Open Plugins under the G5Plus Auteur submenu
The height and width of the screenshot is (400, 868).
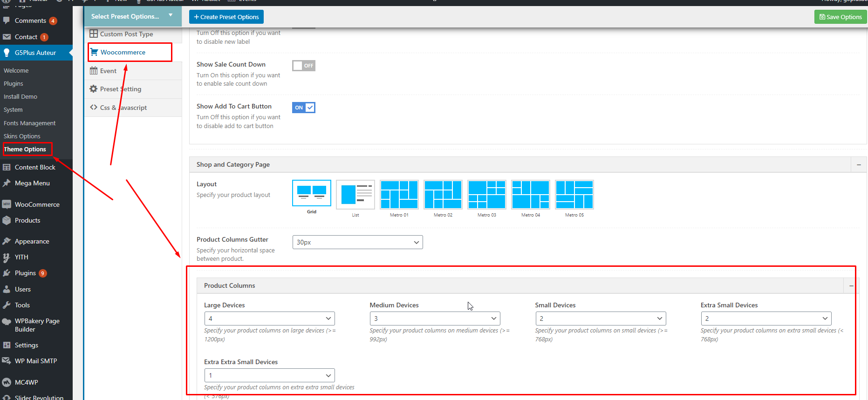[14, 83]
